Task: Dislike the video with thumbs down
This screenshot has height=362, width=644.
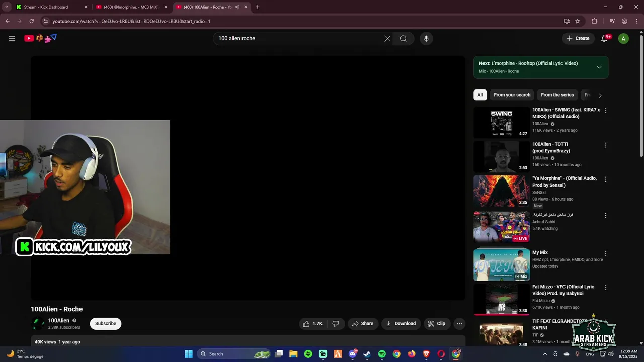Action: pos(336,324)
